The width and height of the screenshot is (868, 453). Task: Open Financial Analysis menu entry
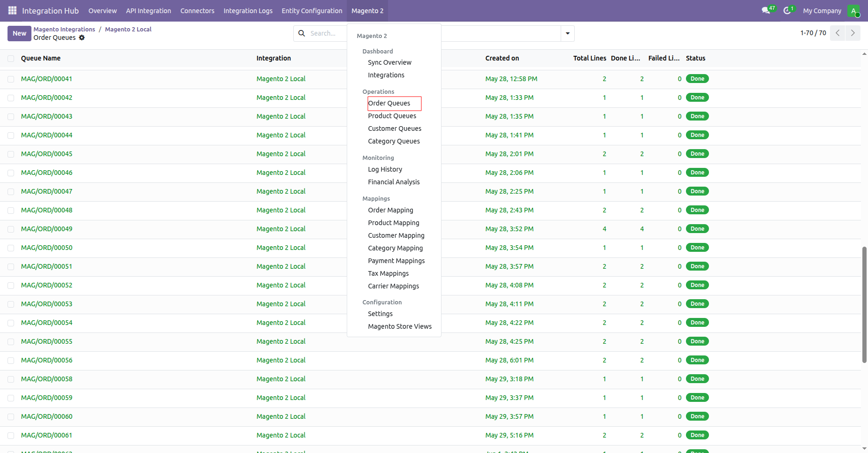[394, 182]
